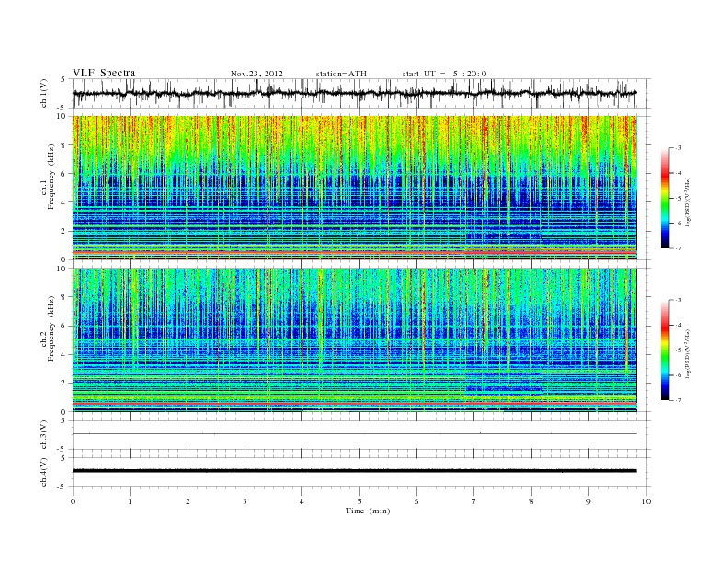Click the 'VLF Spectra' title text
Image resolution: width=728 pixels, height=563 pixels.
coord(104,73)
